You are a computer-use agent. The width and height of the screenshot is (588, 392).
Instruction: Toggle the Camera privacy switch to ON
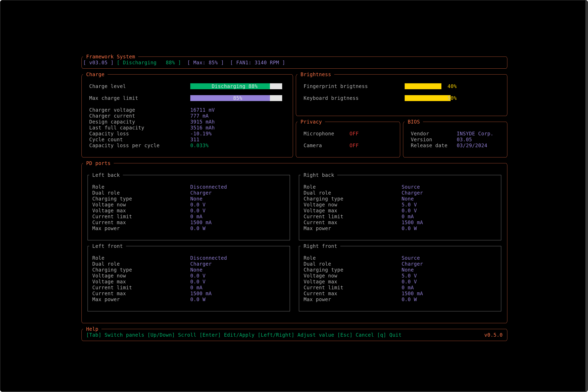tap(354, 145)
